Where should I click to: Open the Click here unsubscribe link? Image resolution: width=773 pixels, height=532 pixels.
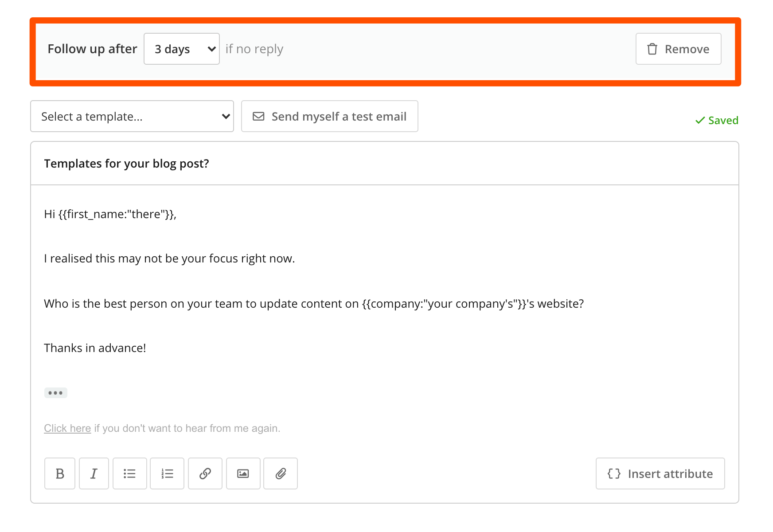(67, 428)
